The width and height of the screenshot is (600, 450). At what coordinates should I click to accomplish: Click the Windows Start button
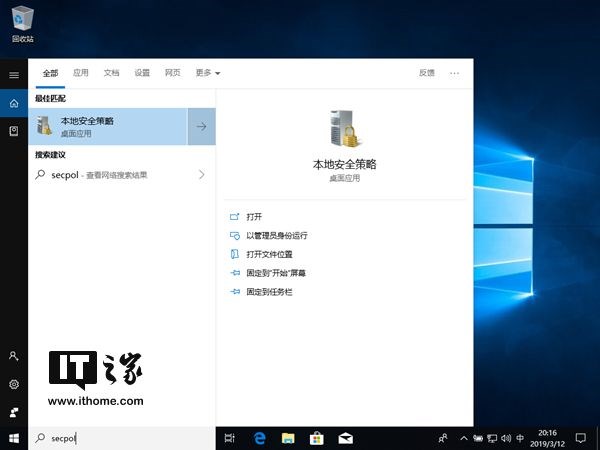click(x=14, y=438)
